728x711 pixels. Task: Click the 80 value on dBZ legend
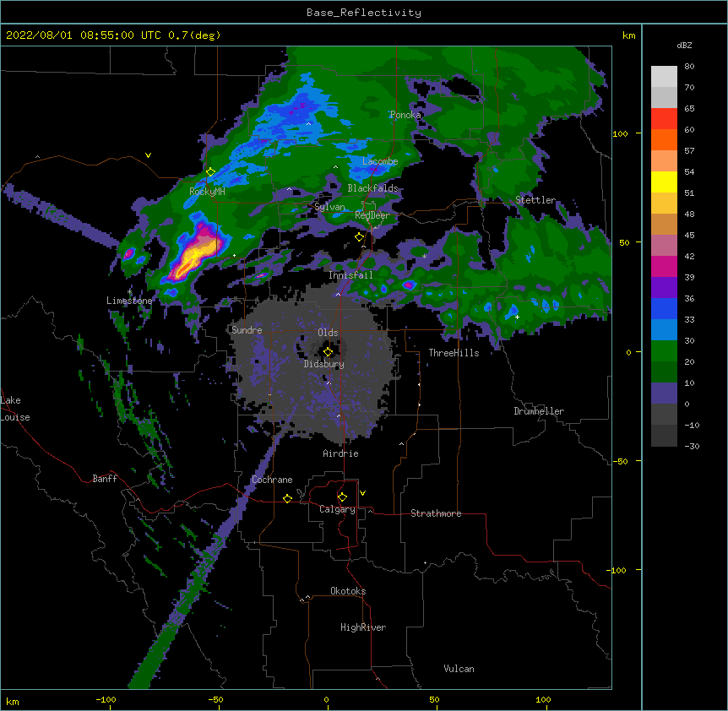point(689,67)
